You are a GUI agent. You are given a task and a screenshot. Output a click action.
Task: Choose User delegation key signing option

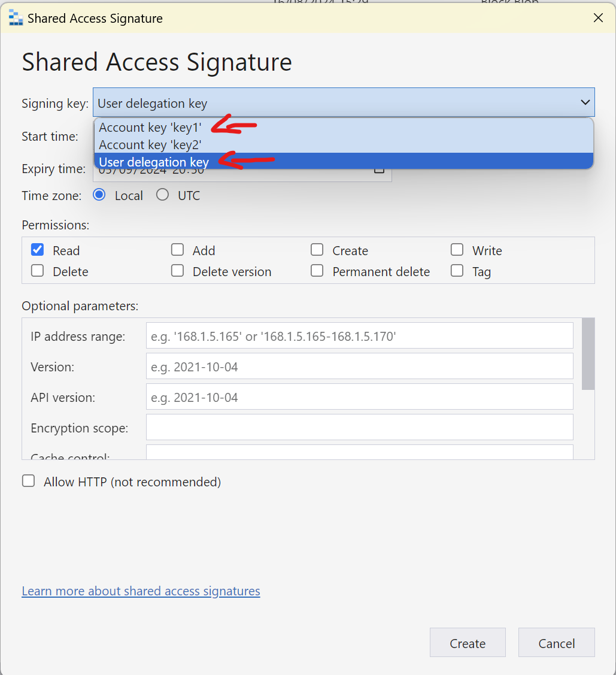pyautogui.click(x=153, y=162)
